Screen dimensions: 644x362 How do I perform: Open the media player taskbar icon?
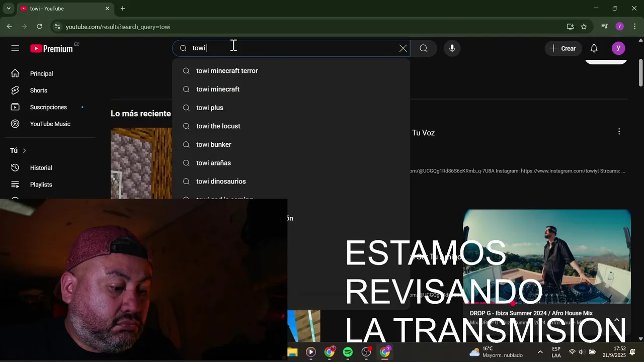[x=311, y=352]
